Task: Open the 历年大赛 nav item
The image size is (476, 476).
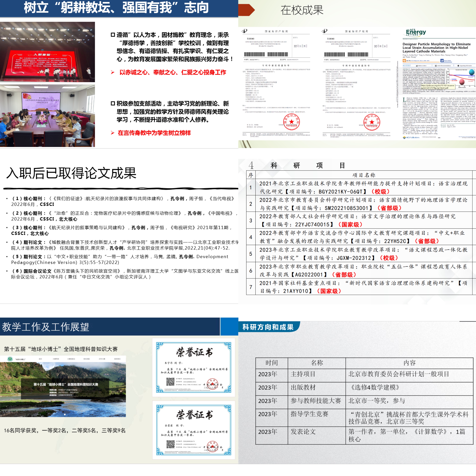Action: click(102, 359)
